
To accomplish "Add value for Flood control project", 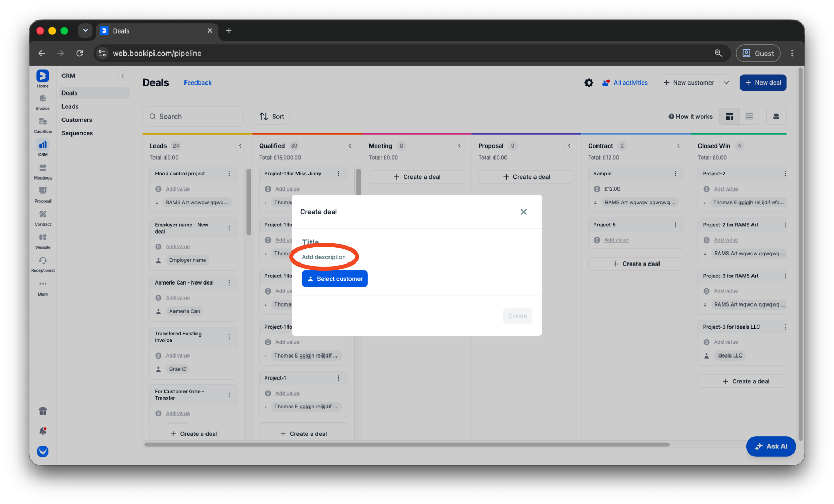I will tap(178, 189).
